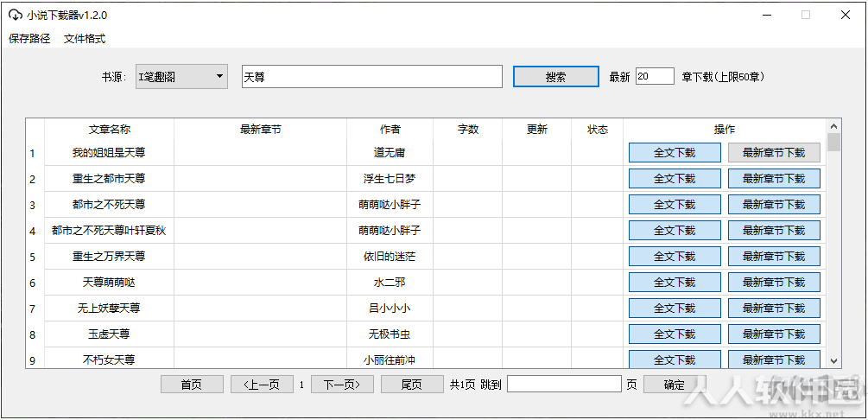
Task: Select the author cell 依旧的迷茫
Action: (390, 256)
